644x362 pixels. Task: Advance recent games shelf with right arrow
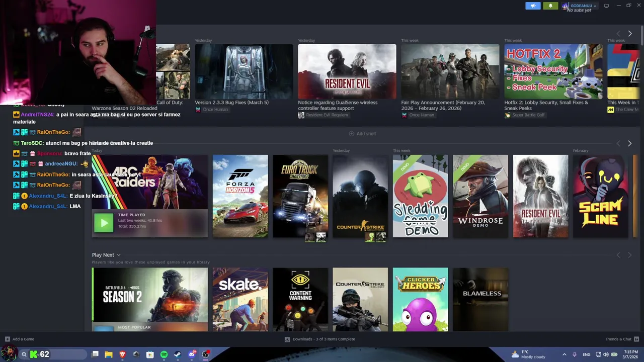point(629,144)
